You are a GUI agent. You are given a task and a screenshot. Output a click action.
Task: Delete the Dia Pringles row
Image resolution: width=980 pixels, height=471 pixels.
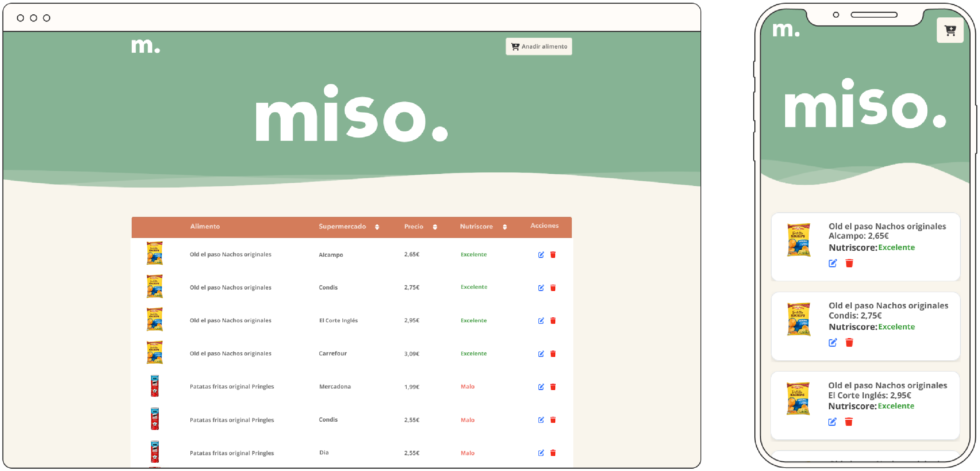point(553,453)
